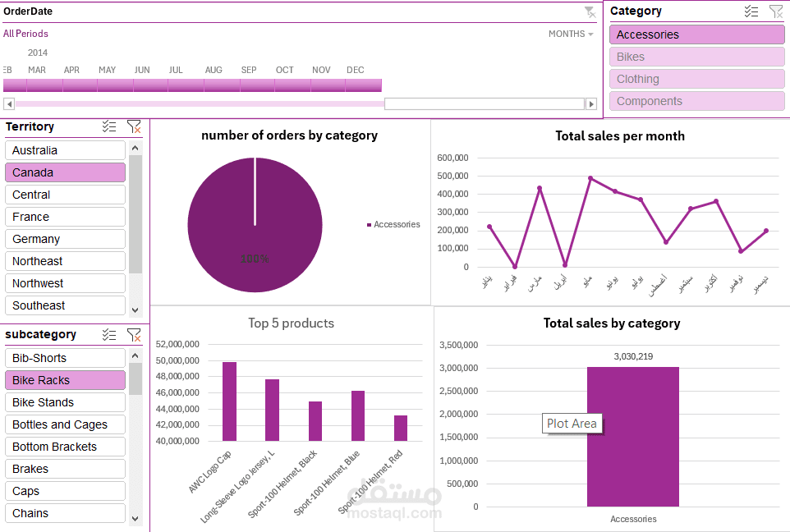Select DEC segment in 2014 timeline

pyautogui.click(x=363, y=85)
